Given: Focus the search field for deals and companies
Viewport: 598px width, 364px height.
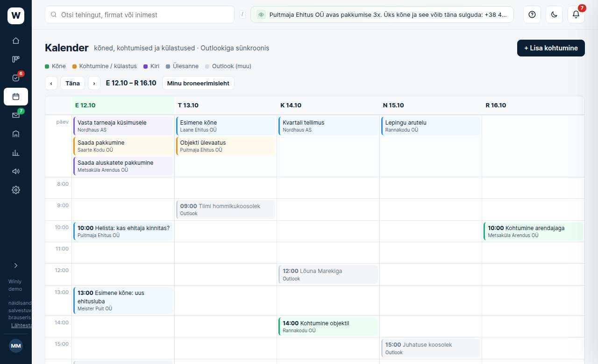Looking at the screenshot, I should [x=140, y=14].
